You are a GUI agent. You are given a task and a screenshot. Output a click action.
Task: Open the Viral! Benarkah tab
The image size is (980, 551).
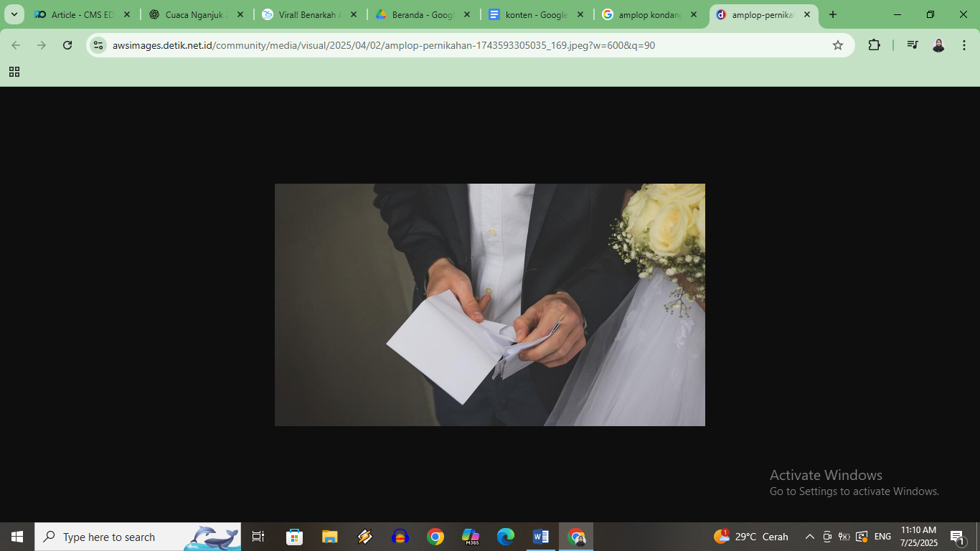coord(309,14)
